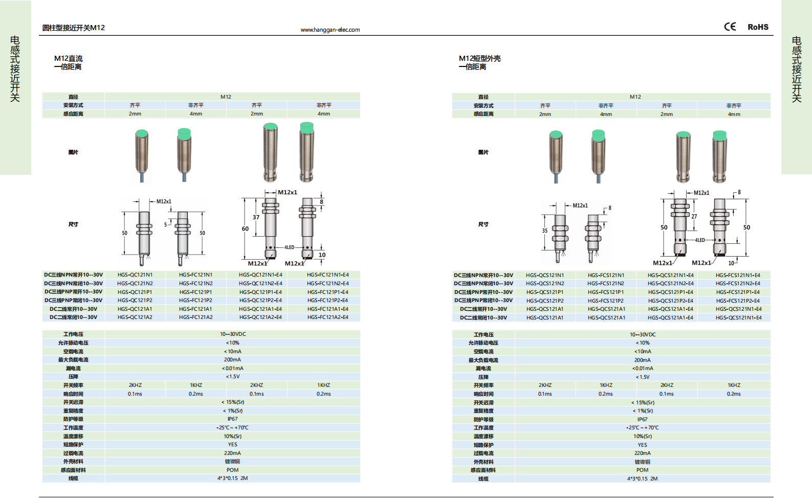812x504 pixels.
Task: Click 镀镍铜 value in M12直流 spec table
Action: [x=233, y=462]
